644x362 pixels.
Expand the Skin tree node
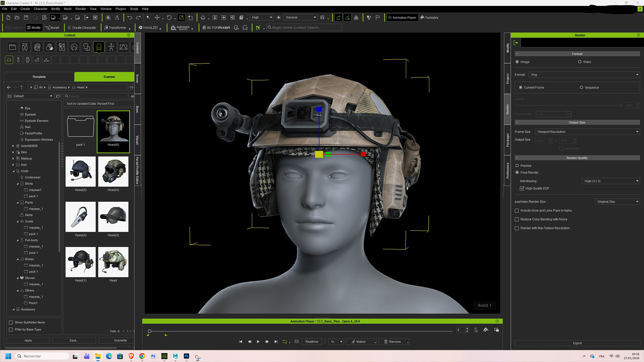point(13,153)
